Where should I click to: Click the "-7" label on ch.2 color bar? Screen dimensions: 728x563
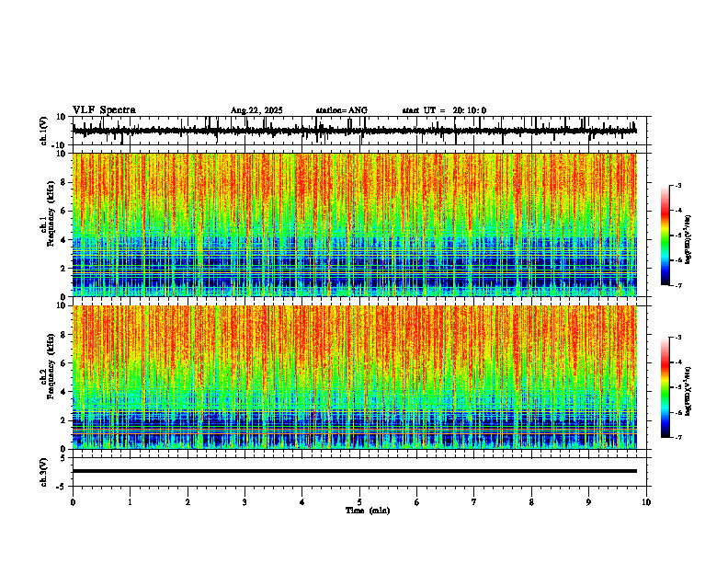coord(677,437)
